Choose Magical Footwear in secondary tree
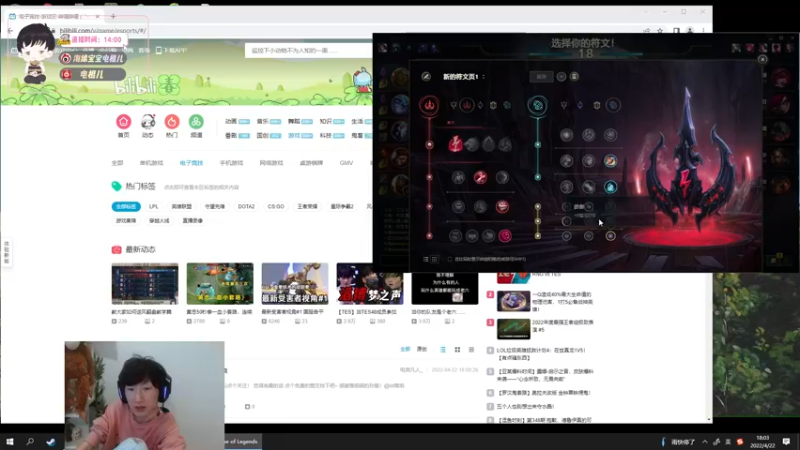 click(588, 135)
